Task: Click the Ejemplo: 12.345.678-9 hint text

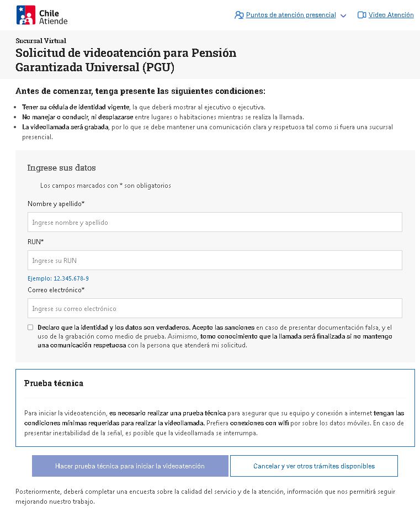Action: point(58,278)
